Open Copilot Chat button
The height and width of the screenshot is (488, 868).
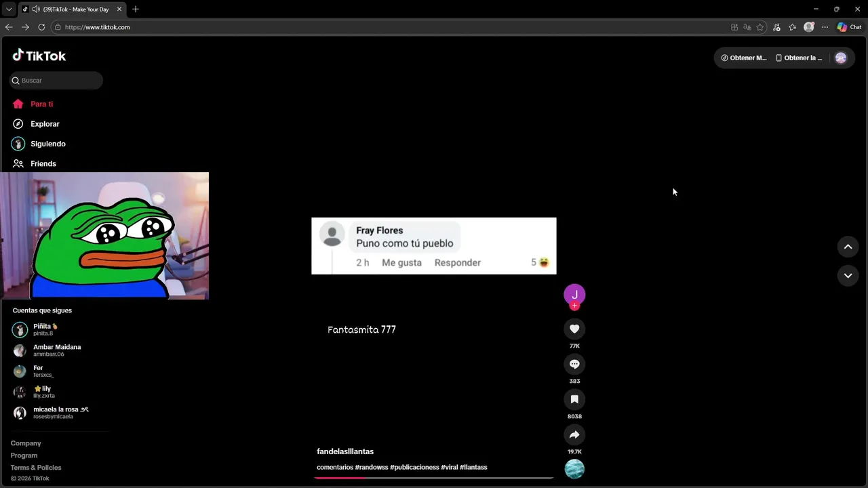849,27
